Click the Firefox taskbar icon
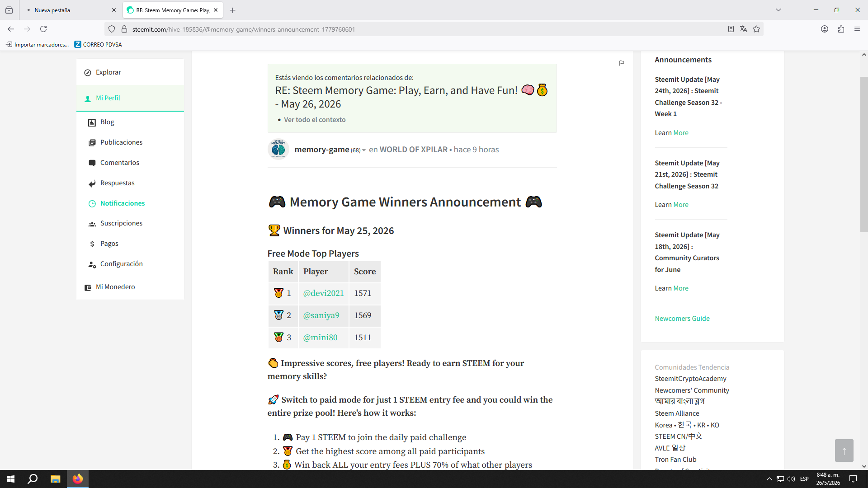Screen dimensions: 868x488 click(x=78, y=479)
